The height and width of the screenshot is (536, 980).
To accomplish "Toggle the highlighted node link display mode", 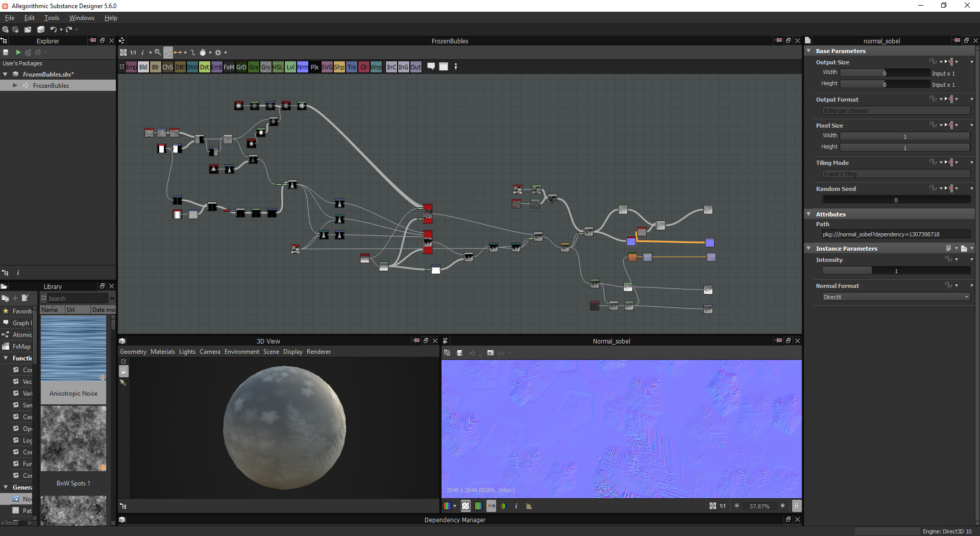I will [168, 53].
